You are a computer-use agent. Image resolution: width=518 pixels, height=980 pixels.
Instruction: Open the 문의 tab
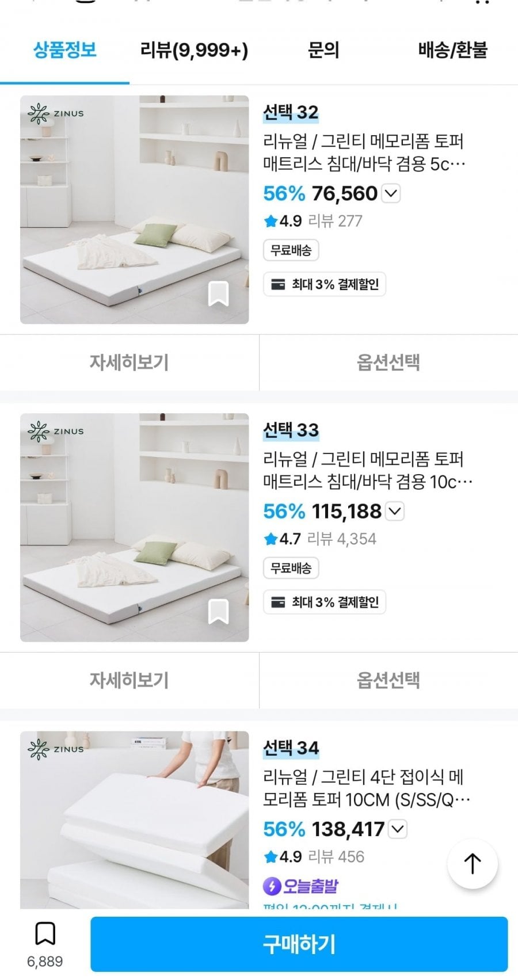323,50
